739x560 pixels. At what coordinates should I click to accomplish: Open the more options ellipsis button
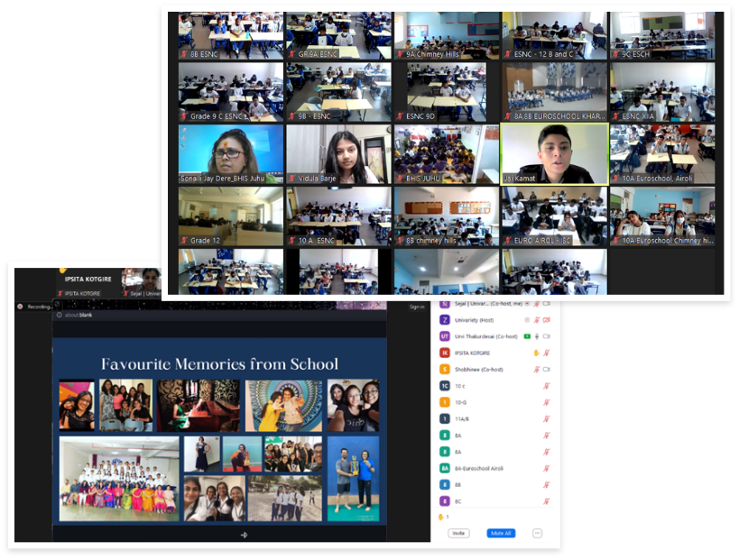[x=537, y=533]
